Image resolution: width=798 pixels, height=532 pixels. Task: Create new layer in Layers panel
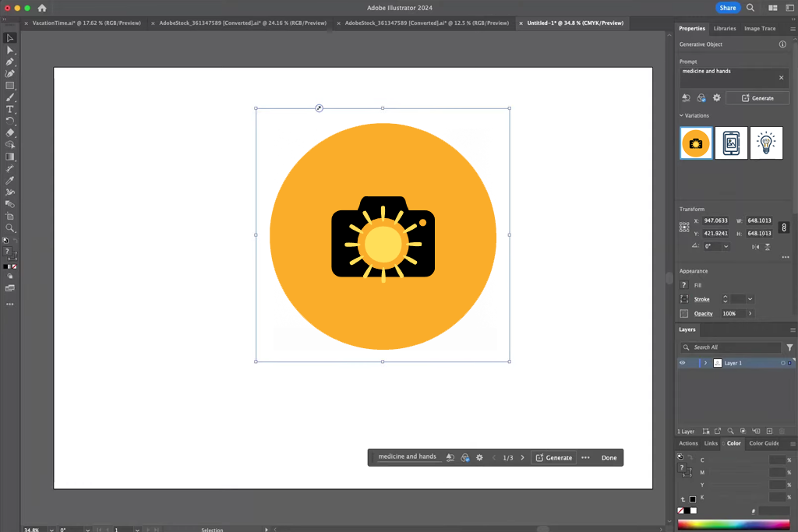(x=769, y=431)
